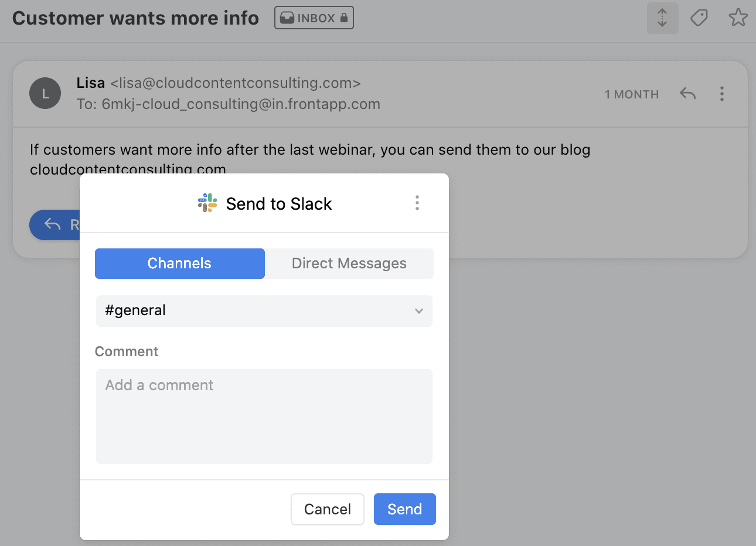Click the subject Customer wants more info
The image size is (756, 546).
[135, 18]
